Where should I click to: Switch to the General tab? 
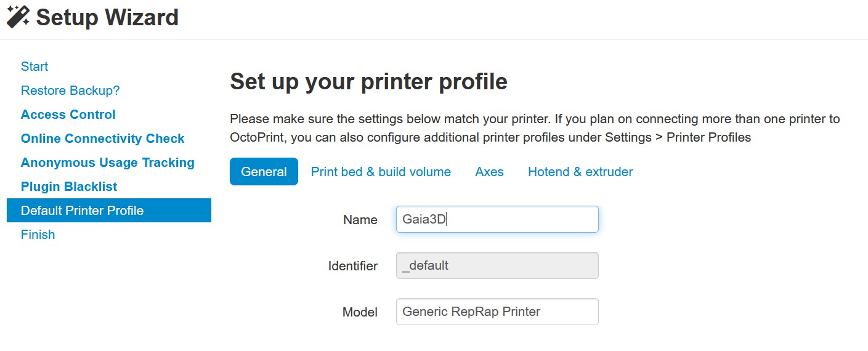click(264, 172)
